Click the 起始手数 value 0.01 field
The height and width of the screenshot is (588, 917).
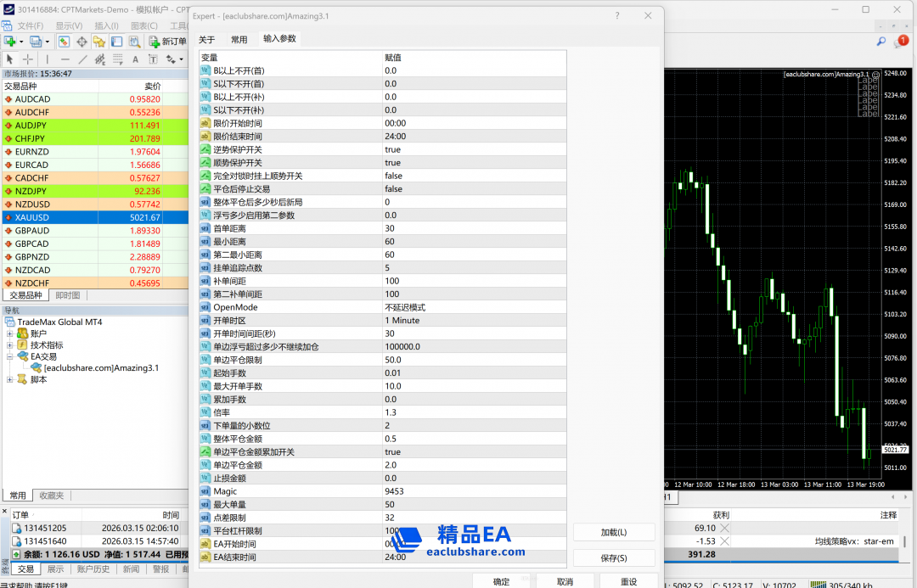[x=394, y=373]
